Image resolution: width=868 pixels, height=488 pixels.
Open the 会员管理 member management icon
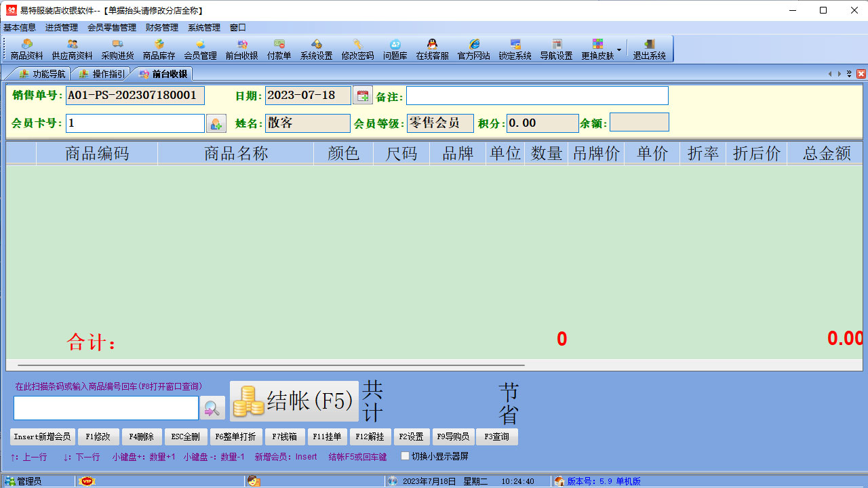(x=202, y=49)
